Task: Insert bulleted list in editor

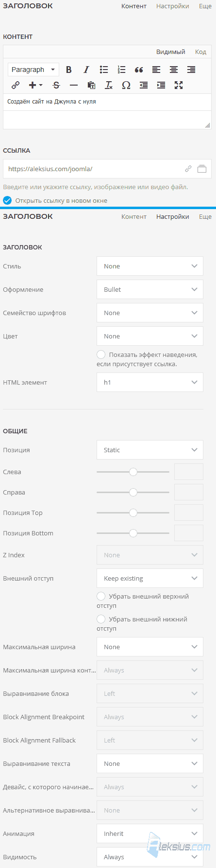Action: (x=104, y=70)
